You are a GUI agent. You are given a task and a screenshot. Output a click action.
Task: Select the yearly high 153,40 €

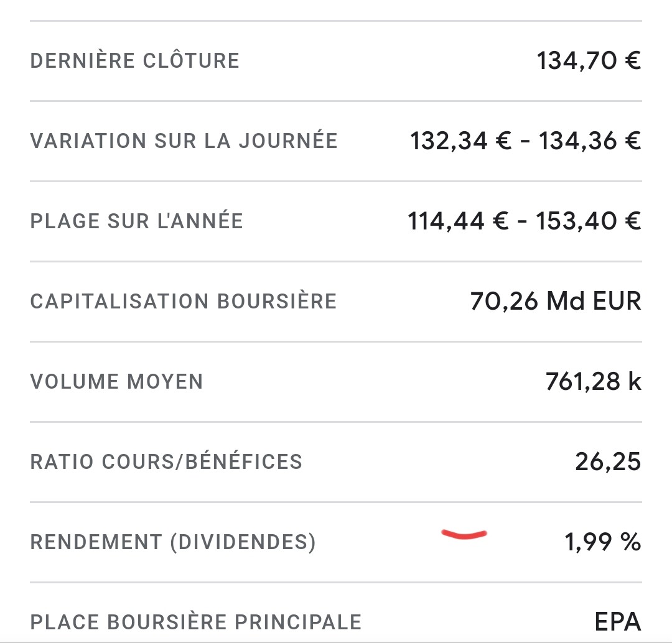point(589,221)
